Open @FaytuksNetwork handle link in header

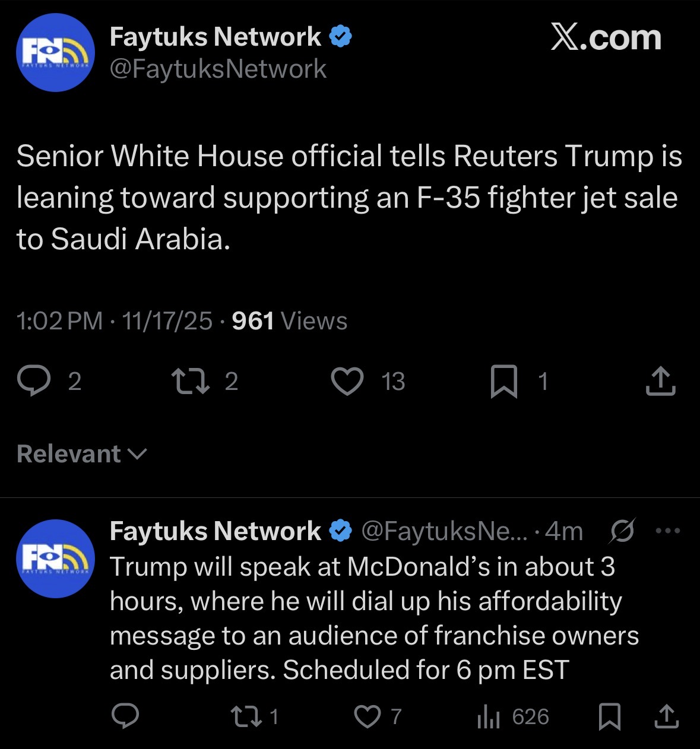(x=218, y=69)
